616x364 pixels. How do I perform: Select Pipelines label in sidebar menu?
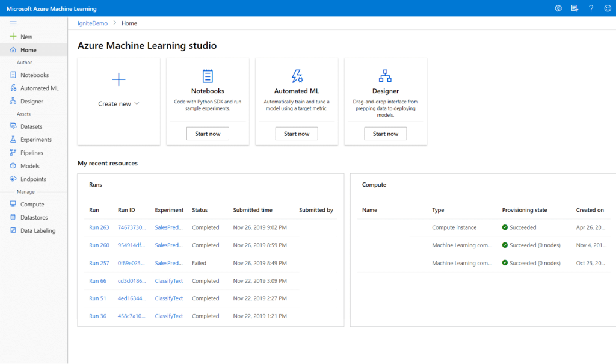tap(32, 152)
